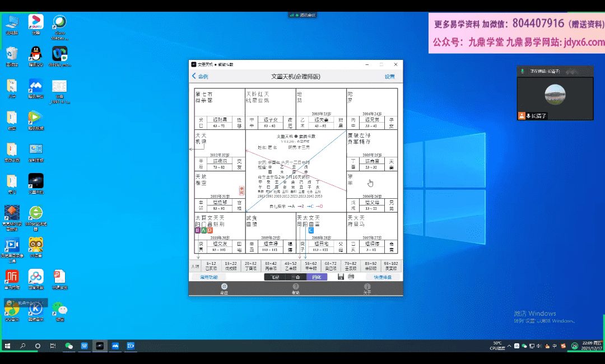Screen dimensions: 605x364
Task: Expand the 常用功能 common functions menu
Action: coord(209,277)
